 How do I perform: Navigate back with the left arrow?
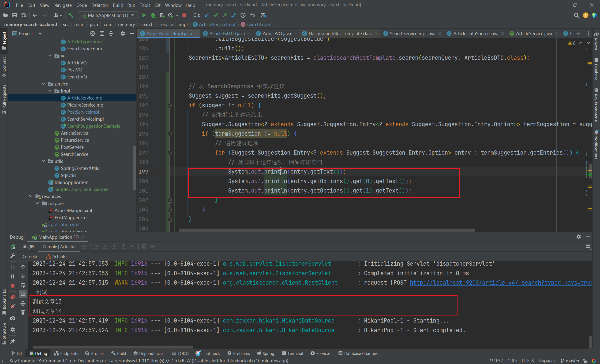point(35,15)
